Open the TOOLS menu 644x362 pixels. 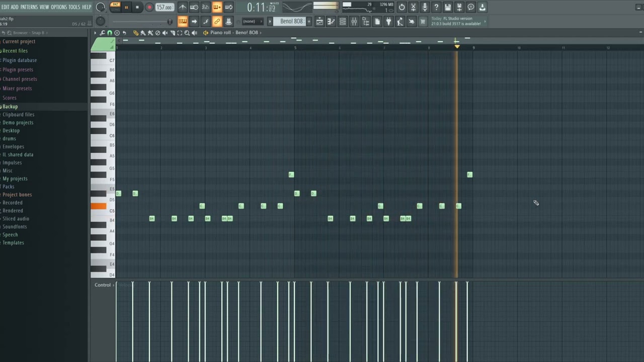click(74, 7)
